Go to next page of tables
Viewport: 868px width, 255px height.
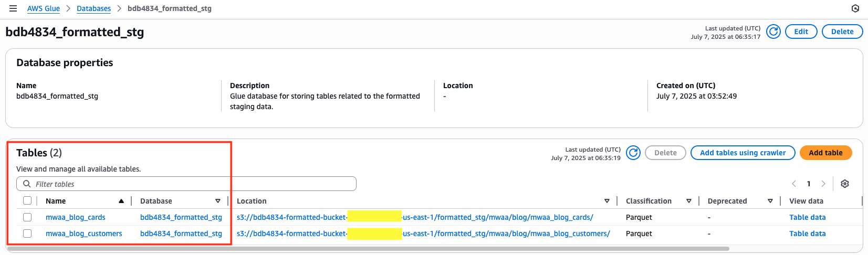tap(823, 184)
